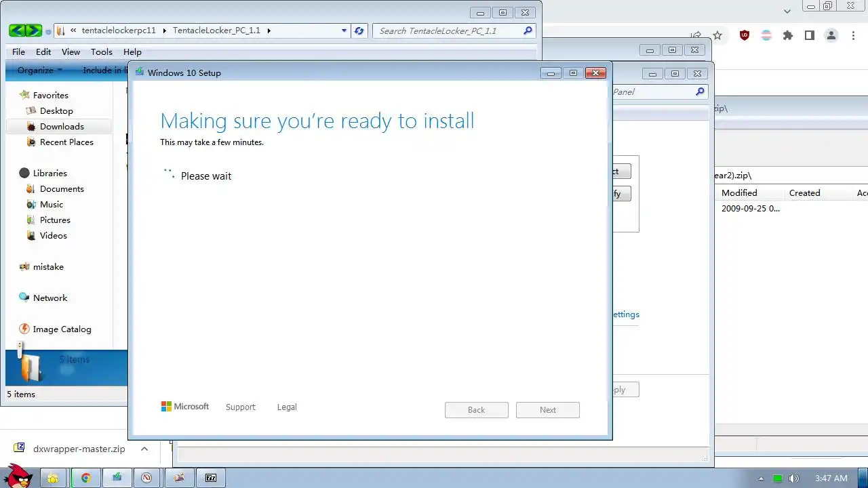Image resolution: width=868 pixels, height=488 pixels.
Task: Open the Videos library
Action: click(54, 236)
